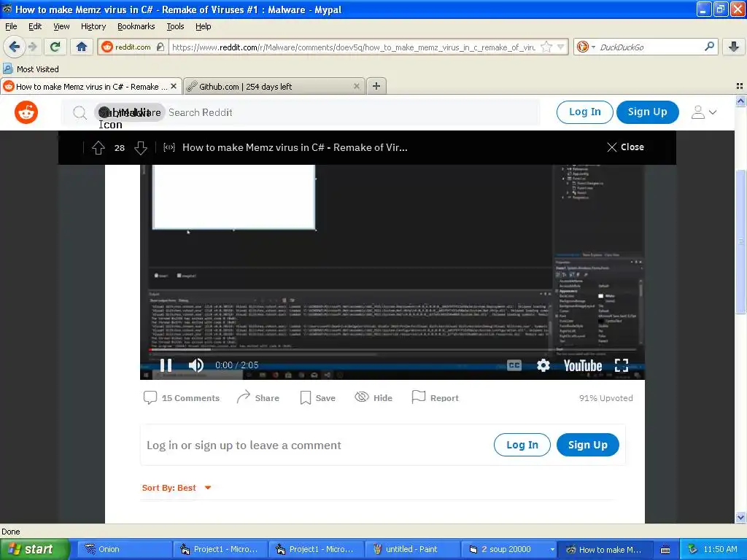Go back to the previous page

tap(14, 47)
